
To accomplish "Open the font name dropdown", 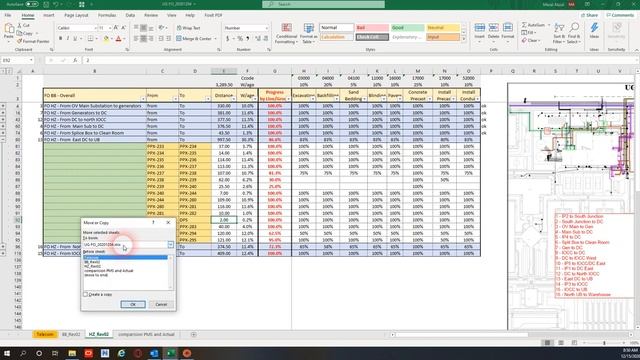I will pos(95,28).
